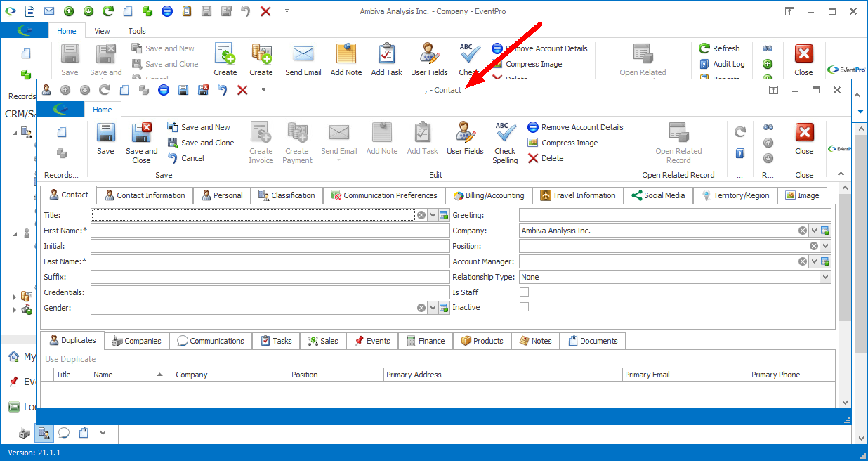Click save floppy icon in Contact quick-access bar
The image size is (868, 461).
pyautogui.click(x=183, y=90)
